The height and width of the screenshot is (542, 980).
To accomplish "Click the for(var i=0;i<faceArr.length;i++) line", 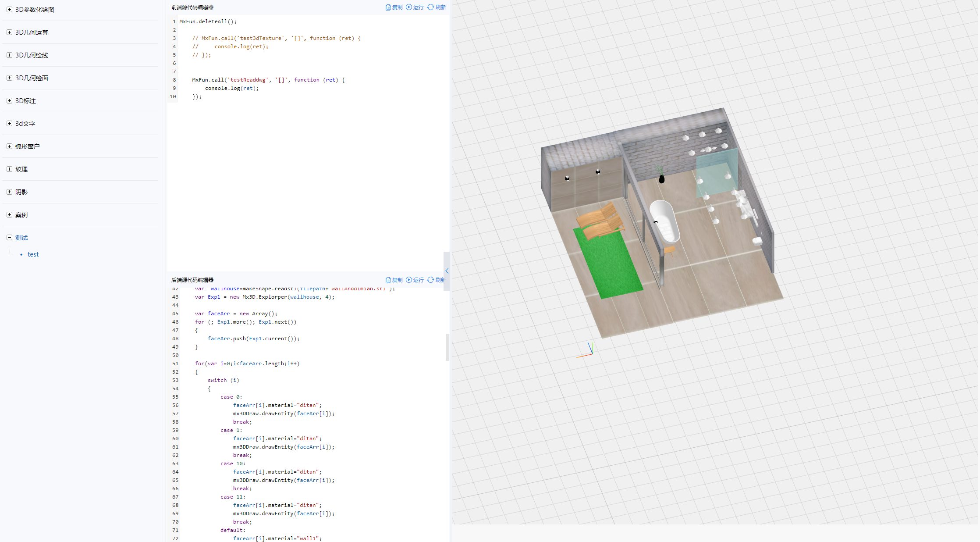I will point(247,364).
